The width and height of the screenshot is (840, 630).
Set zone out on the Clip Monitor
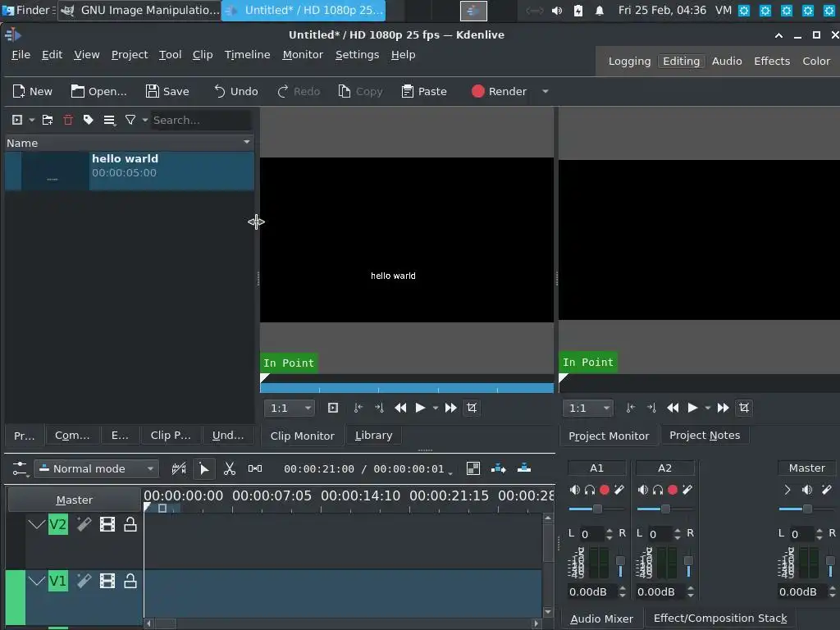[x=379, y=409]
